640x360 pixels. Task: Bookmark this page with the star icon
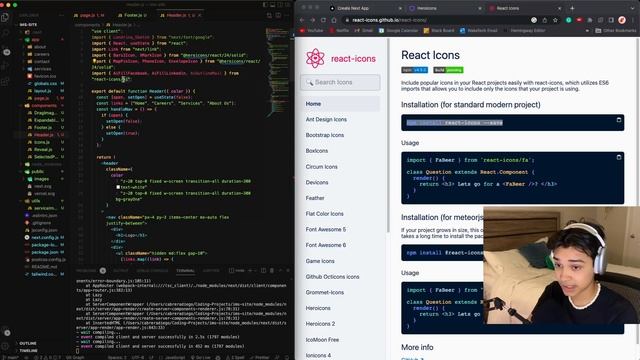point(555,20)
